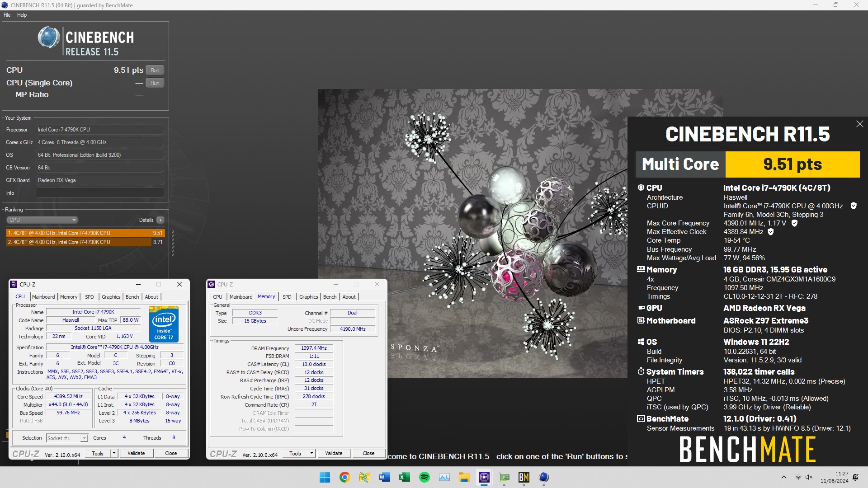Open Bench tab in right CPU-Z
Image resolution: width=868 pixels, height=488 pixels.
pyautogui.click(x=330, y=297)
